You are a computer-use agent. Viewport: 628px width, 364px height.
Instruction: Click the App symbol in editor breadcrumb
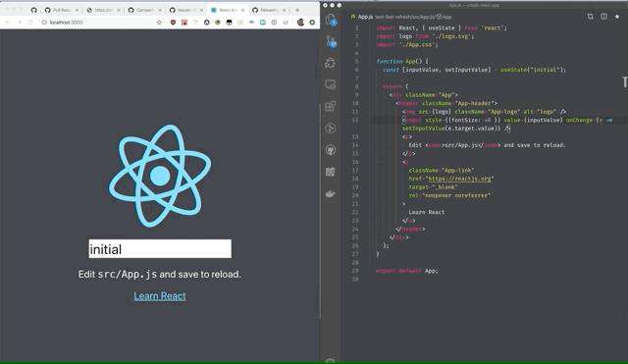pyautogui.click(x=445, y=17)
